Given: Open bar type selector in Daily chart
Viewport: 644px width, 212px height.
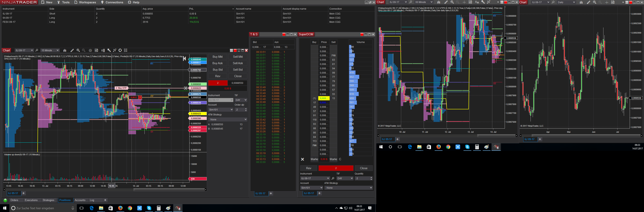Looking at the screenshot, I should coord(581,2).
